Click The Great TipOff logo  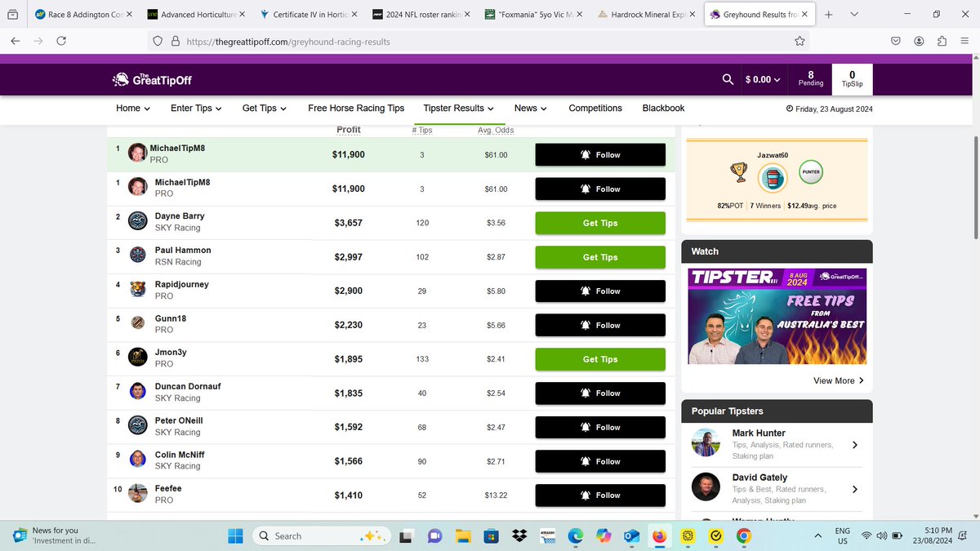tap(152, 79)
